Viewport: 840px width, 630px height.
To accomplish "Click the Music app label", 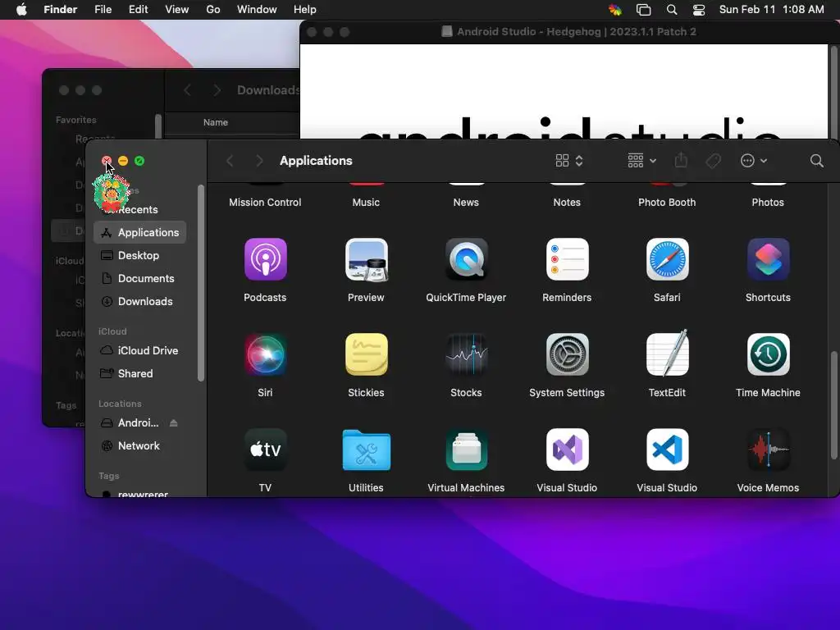I will pyautogui.click(x=366, y=203).
